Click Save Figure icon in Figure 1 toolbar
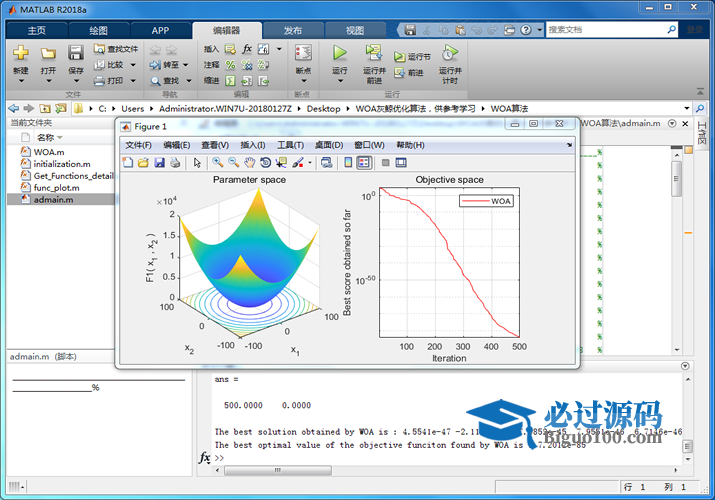The width and height of the screenshot is (715, 500). [x=159, y=163]
